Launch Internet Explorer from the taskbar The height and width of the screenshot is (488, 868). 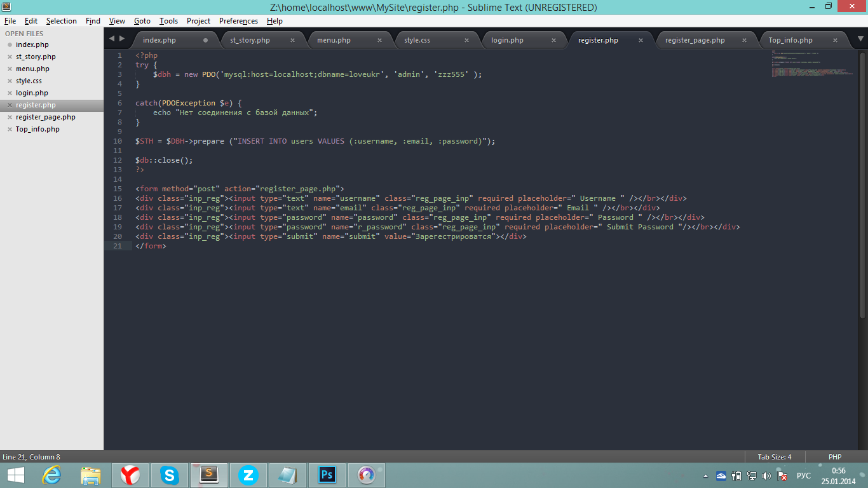tap(52, 475)
